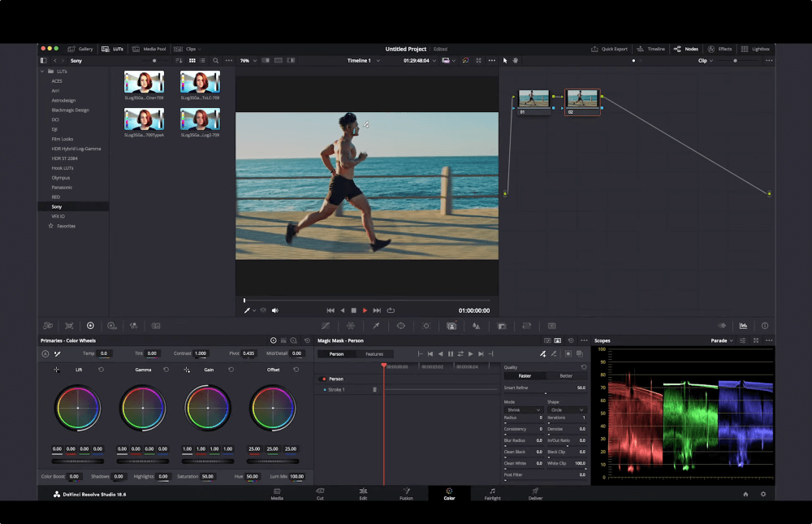
Task: Click the Gain color wheel
Action: pyautogui.click(x=208, y=408)
